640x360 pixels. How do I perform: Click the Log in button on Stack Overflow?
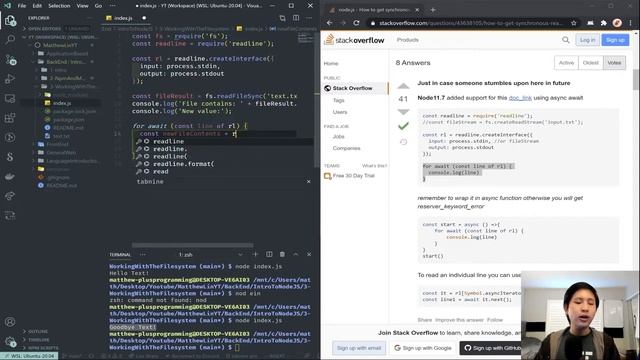pos(587,40)
